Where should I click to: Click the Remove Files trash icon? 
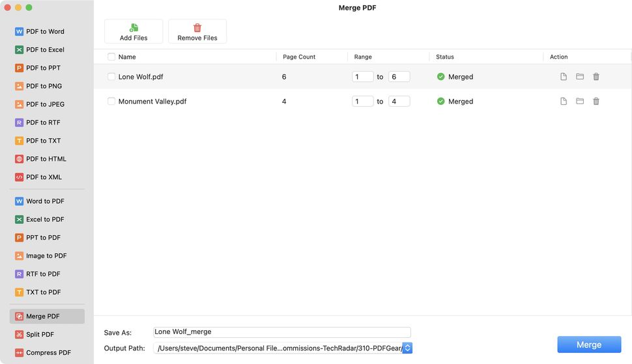pyautogui.click(x=197, y=28)
